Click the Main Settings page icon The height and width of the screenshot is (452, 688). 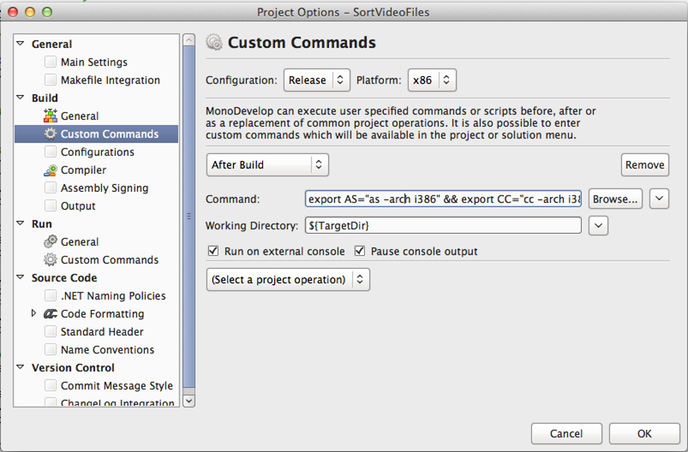(x=50, y=62)
